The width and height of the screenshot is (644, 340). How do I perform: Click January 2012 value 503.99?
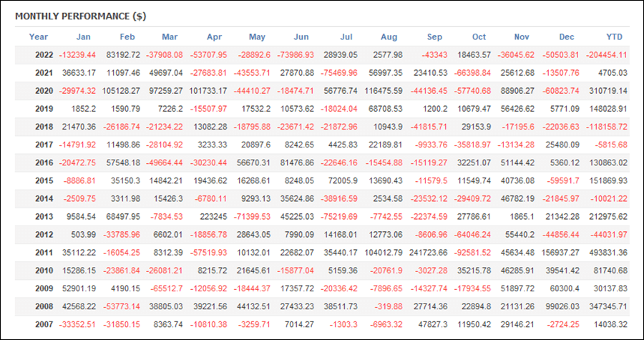pos(84,235)
